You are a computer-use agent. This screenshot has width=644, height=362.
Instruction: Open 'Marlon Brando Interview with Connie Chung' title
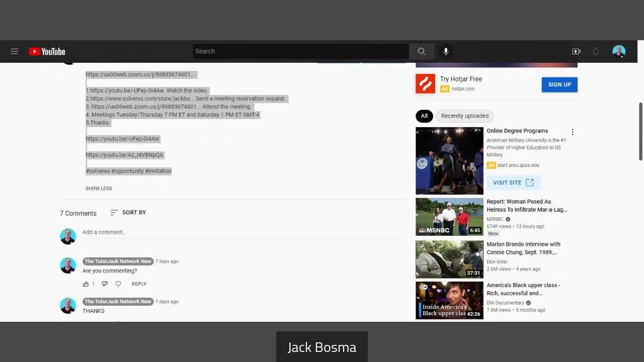point(523,248)
